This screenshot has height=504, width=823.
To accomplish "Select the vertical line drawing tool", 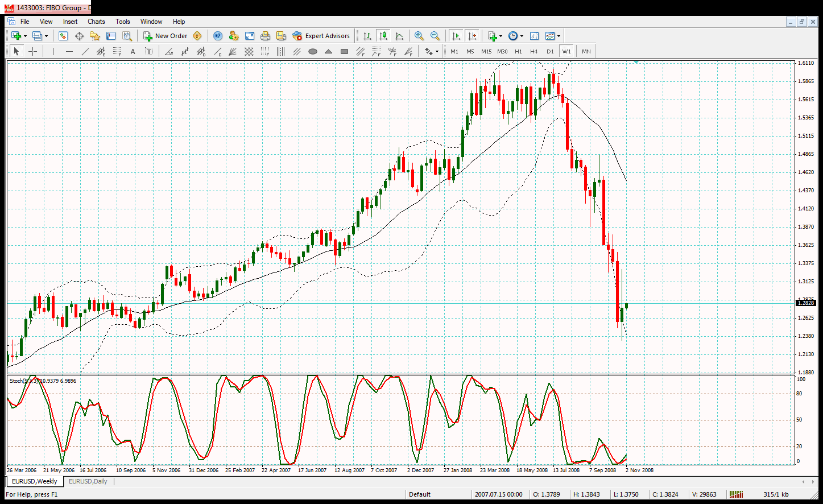I will coord(53,51).
